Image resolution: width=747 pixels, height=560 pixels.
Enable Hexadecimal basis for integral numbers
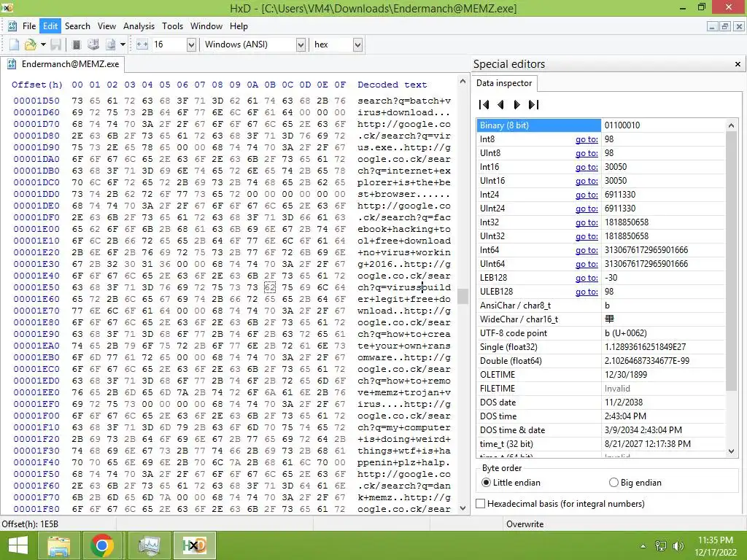point(481,504)
